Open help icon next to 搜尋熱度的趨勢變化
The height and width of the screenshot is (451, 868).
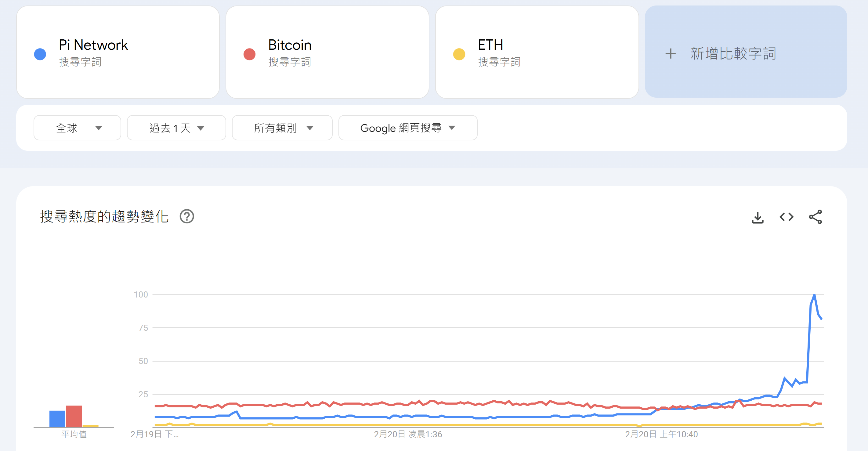click(x=187, y=217)
